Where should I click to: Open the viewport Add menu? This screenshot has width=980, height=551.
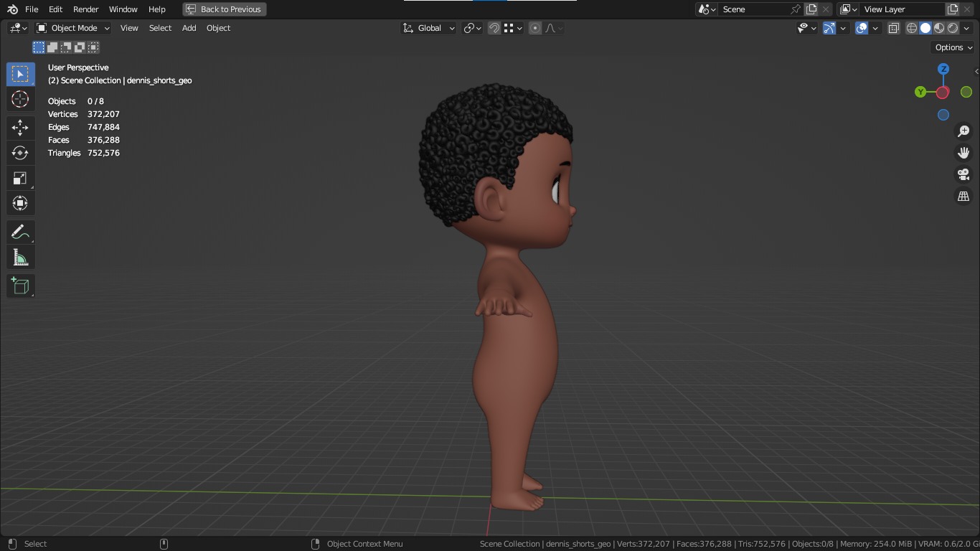pos(189,28)
